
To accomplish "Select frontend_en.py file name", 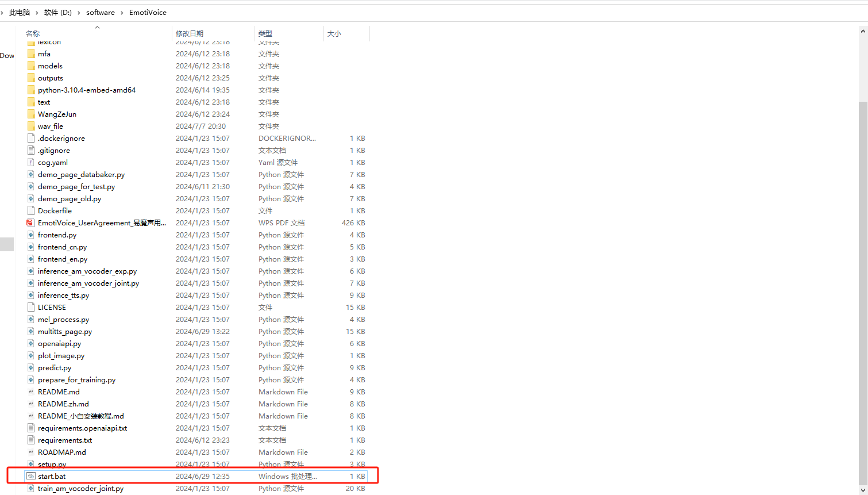I will coord(63,259).
